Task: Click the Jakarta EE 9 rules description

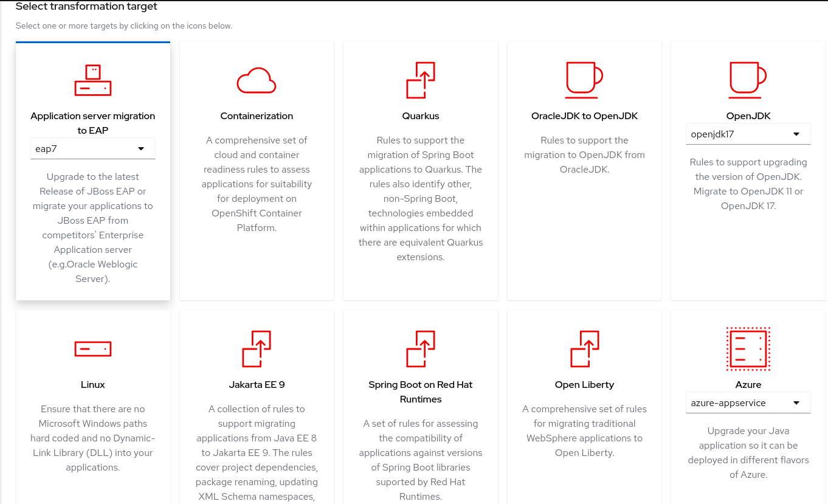Action: 257,453
